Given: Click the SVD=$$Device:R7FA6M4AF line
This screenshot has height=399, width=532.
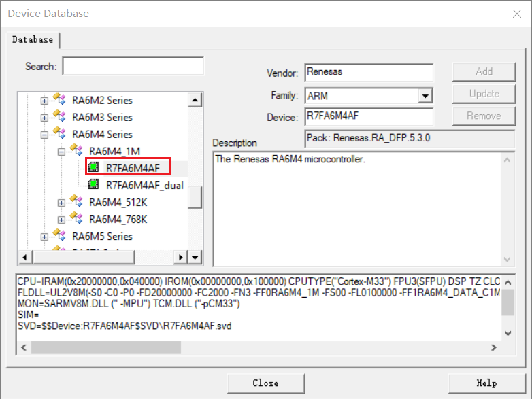Looking at the screenshot, I should (x=125, y=326).
